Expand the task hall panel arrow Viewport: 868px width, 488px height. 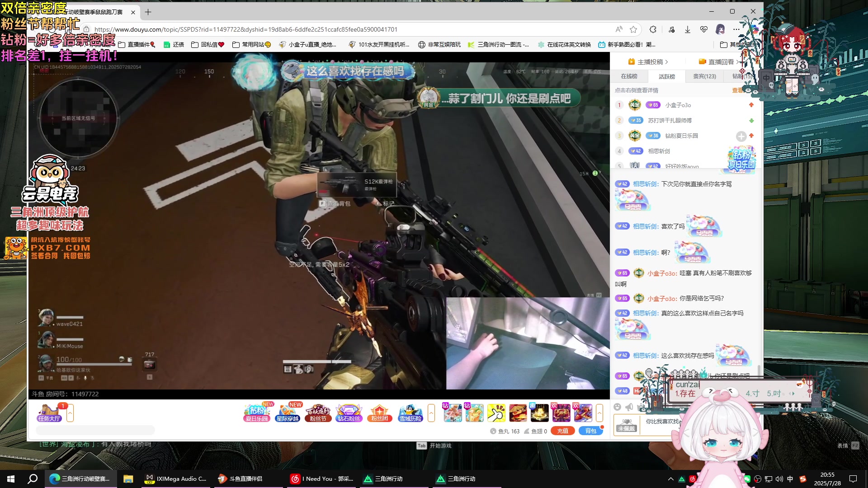pyautogui.click(x=70, y=413)
